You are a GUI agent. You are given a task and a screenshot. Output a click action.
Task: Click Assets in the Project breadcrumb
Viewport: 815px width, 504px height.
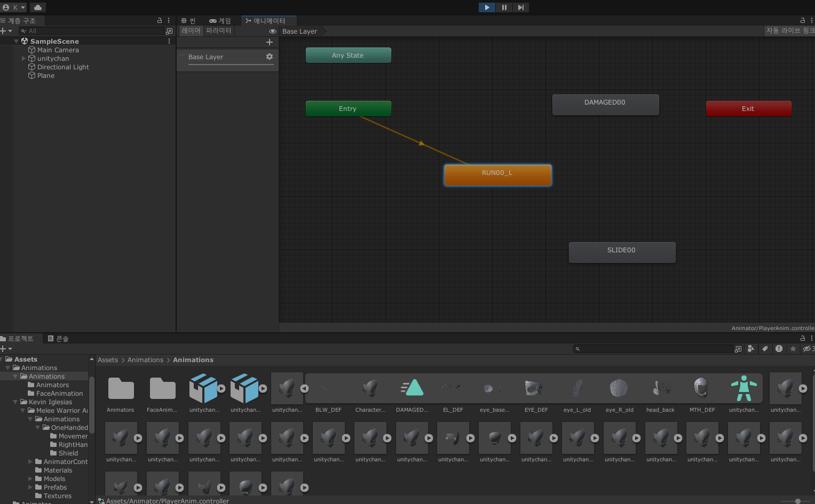pyautogui.click(x=108, y=360)
